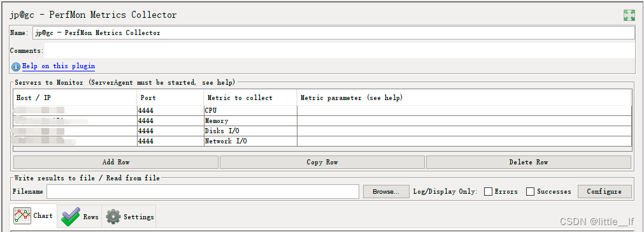Click into the Comments field
Screen dimensions: 644x232
pos(340,51)
